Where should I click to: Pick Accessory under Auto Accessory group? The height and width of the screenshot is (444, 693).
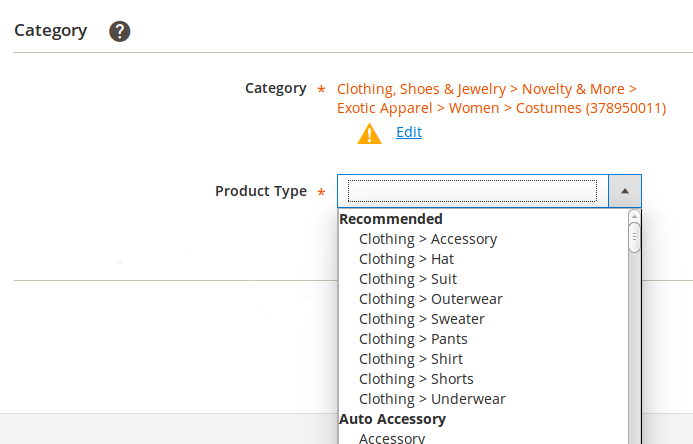392,438
